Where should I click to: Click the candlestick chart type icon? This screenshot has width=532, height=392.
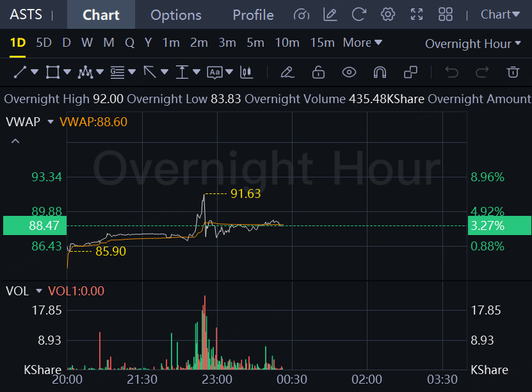tap(246, 72)
